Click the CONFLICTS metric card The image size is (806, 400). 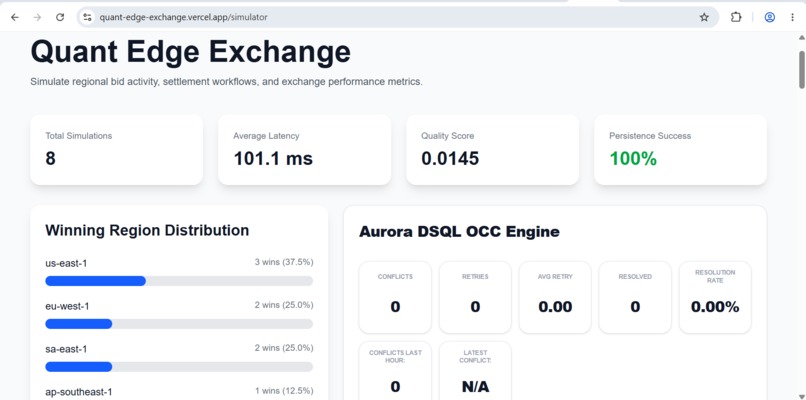(x=395, y=297)
